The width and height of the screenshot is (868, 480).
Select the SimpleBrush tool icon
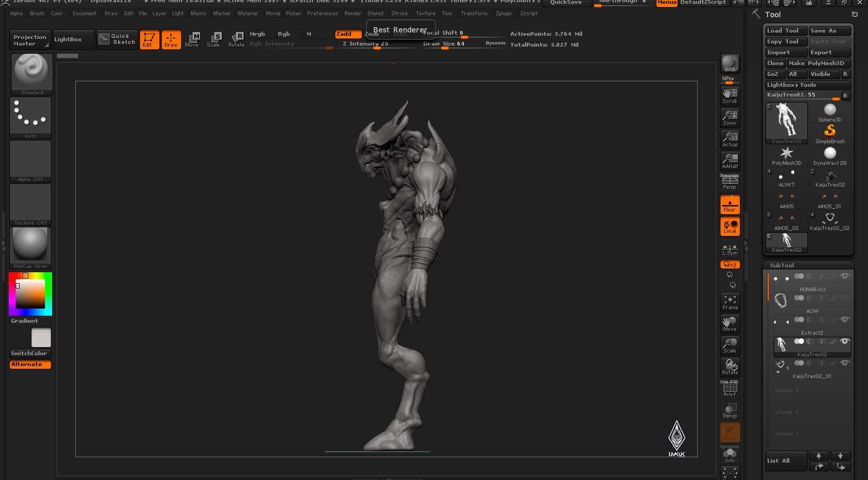click(x=830, y=134)
